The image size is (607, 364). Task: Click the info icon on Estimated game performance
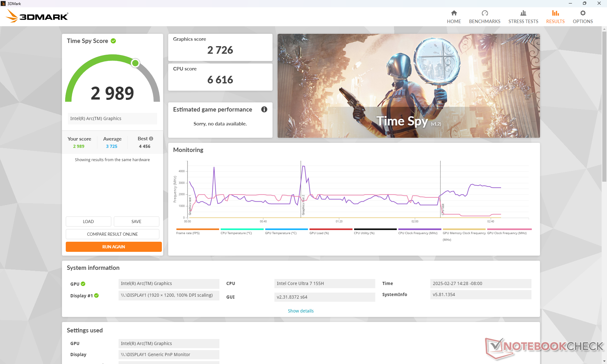click(x=264, y=109)
